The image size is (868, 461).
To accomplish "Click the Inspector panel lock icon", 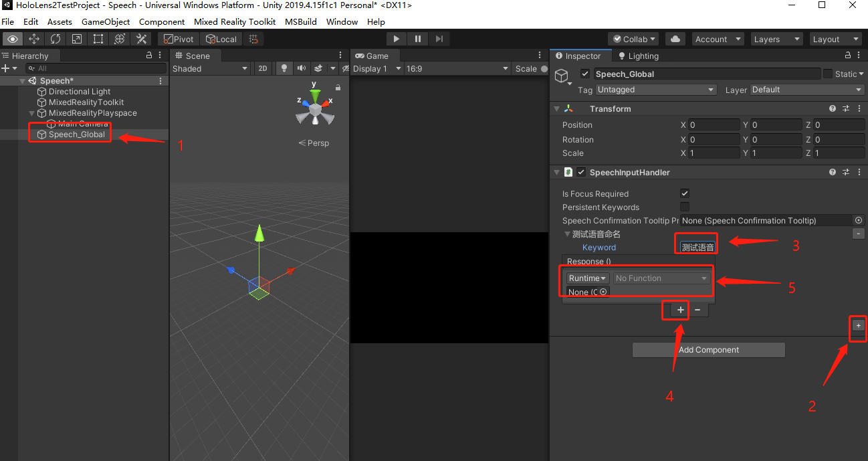I will pos(848,56).
